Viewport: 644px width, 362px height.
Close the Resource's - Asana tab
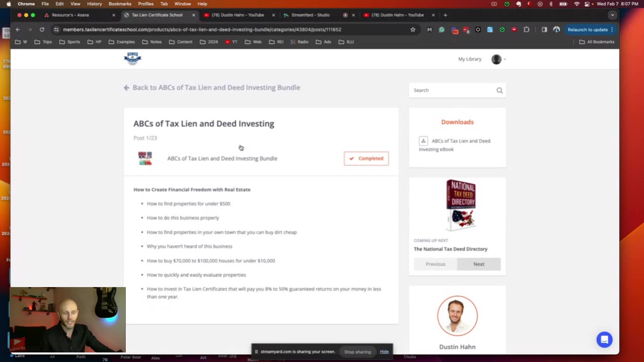(114, 15)
